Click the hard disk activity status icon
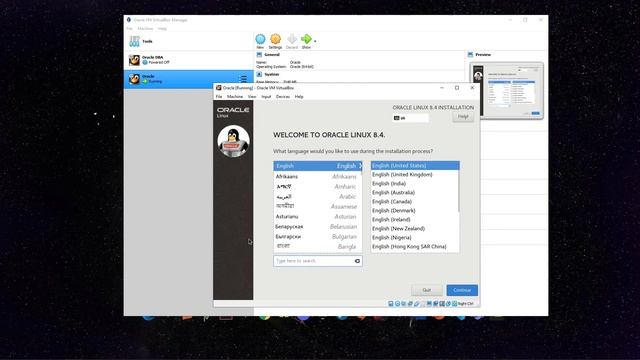Viewport: 640px width, 360px height. [391, 304]
